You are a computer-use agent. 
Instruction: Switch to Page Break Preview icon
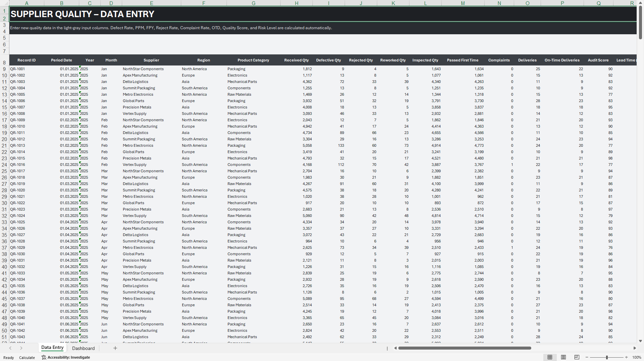point(577,357)
